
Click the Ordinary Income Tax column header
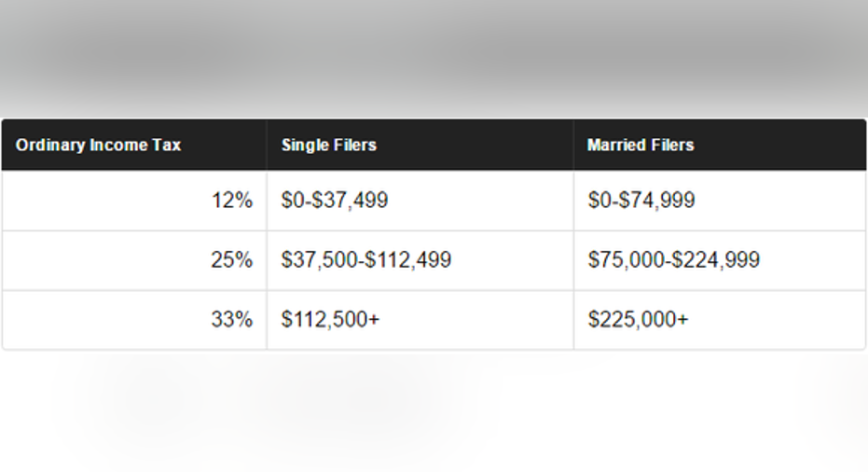click(x=98, y=146)
